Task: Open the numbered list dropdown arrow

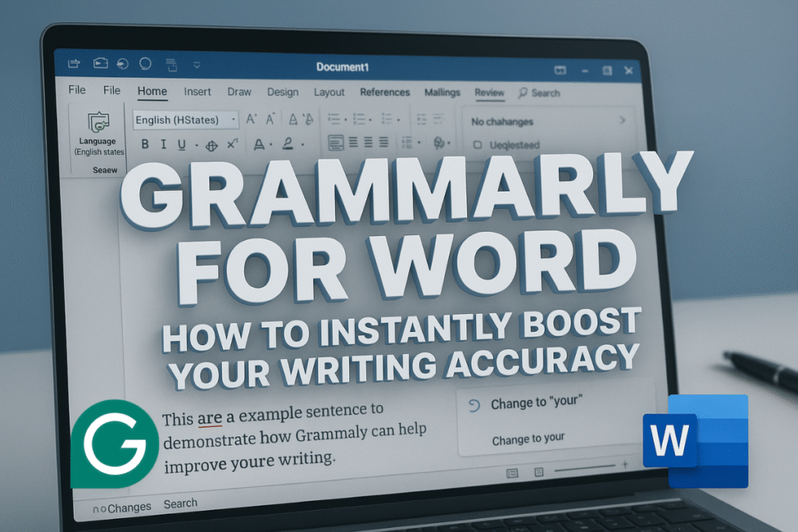Action: [370, 120]
